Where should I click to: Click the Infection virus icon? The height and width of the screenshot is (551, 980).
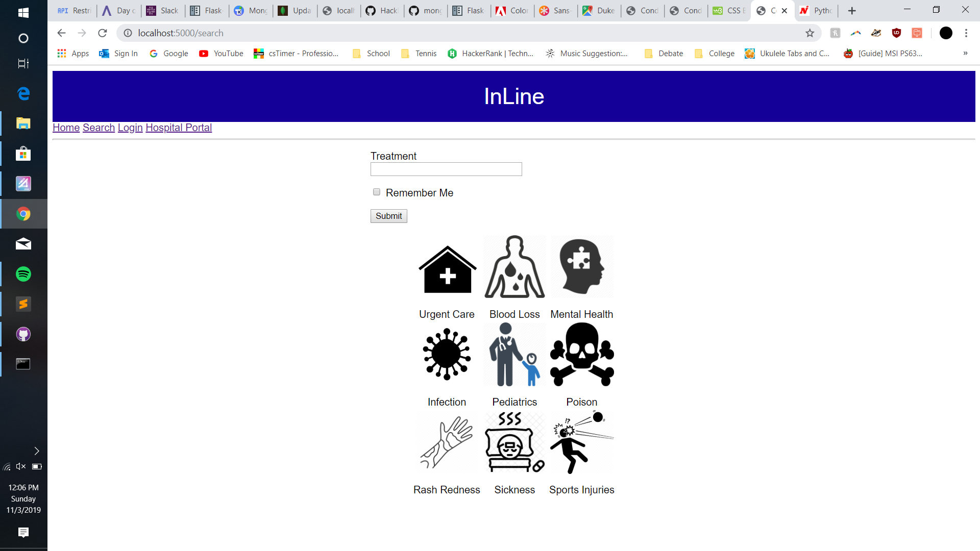(447, 355)
